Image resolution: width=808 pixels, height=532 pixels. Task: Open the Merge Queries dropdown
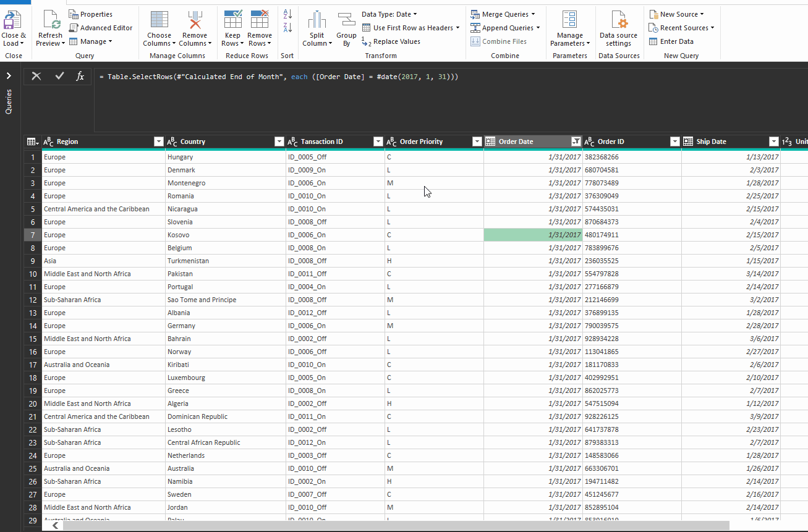(x=503, y=14)
